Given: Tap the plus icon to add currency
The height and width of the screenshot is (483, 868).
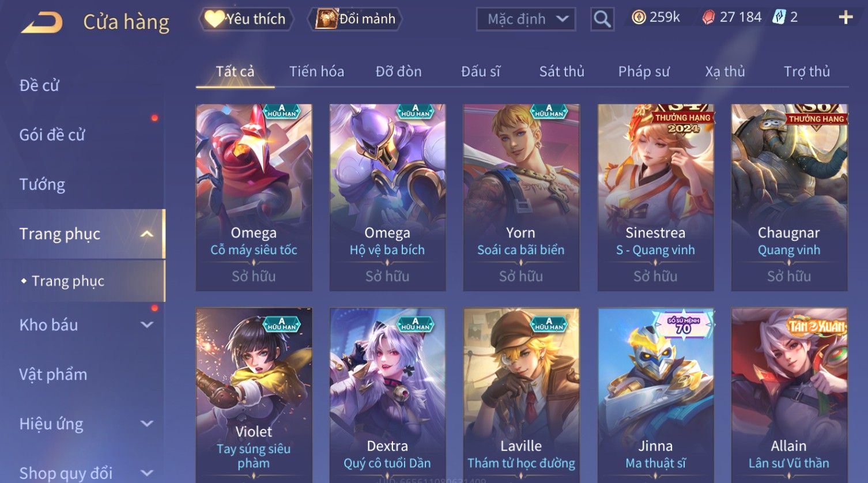Looking at the screenshot, I should point(846,17).
